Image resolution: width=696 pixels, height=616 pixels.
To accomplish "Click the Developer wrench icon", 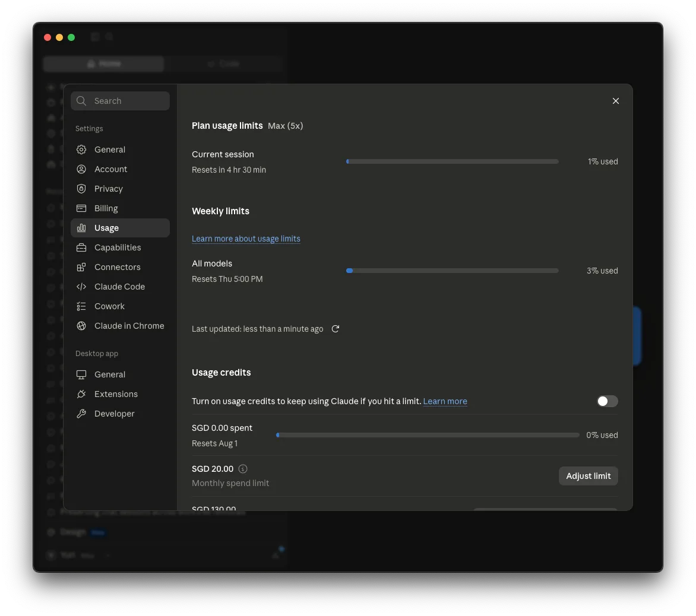I will 81,413.
